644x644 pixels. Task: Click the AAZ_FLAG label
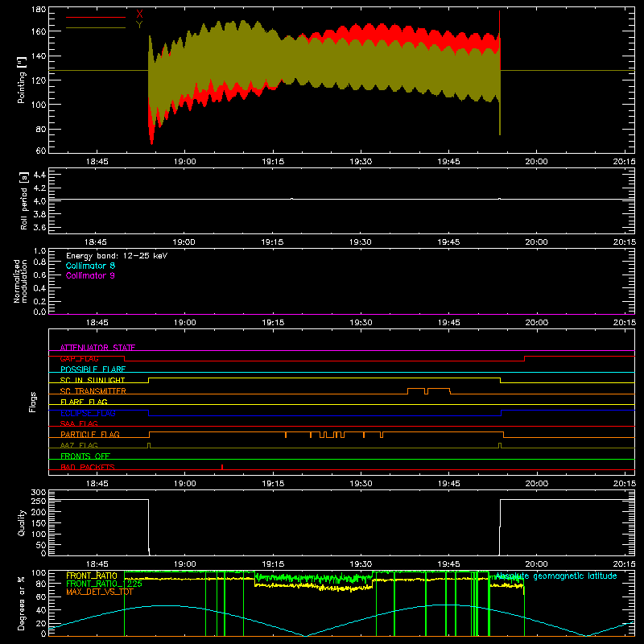[79, 445]
